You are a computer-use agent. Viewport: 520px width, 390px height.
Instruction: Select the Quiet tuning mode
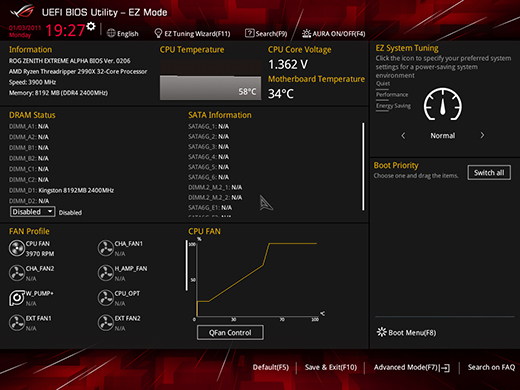click(383, 83)
